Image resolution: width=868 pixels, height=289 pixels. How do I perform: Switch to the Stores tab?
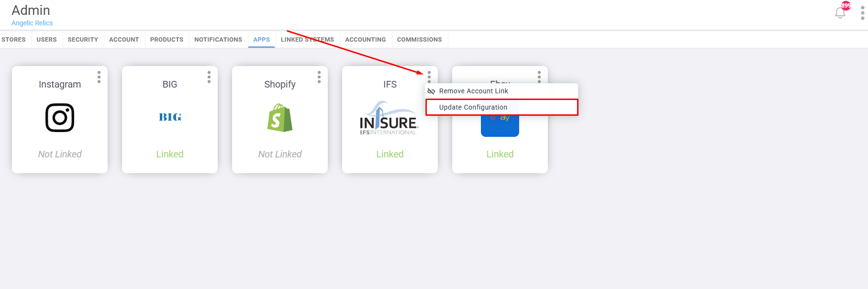click(13, 40)
